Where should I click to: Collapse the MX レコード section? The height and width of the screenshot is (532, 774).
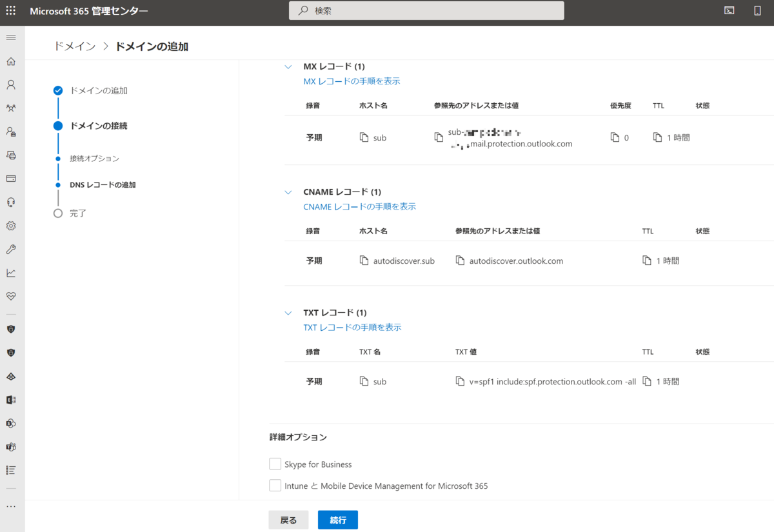[x=288, y=66]
